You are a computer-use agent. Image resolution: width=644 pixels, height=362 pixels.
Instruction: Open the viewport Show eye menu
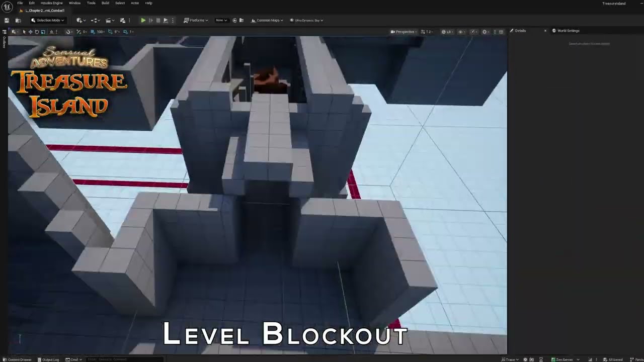point(461,32)
